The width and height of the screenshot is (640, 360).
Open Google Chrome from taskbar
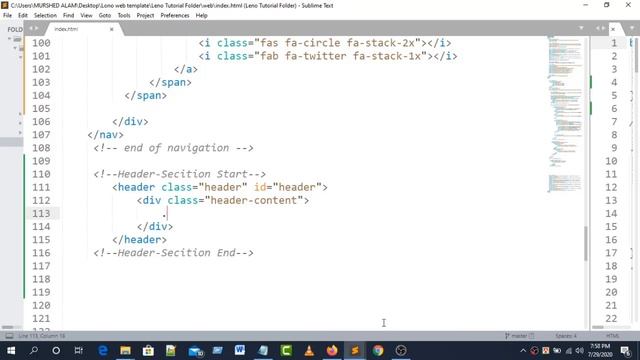coord(378,351)
